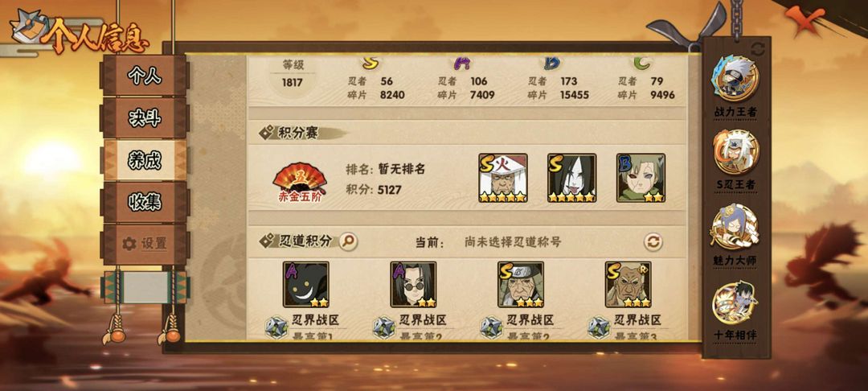Switch to the 决斗 tab
Image resolution: width=868 pixels, height=391 pixels.
pos(145,117)
